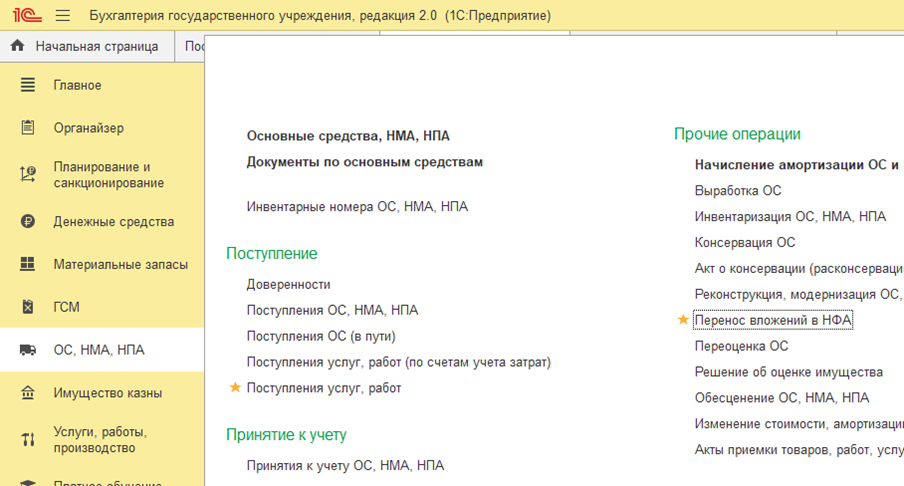Switch to Начальная страница tab
This screenshot has width=904, height=486.
87,46
